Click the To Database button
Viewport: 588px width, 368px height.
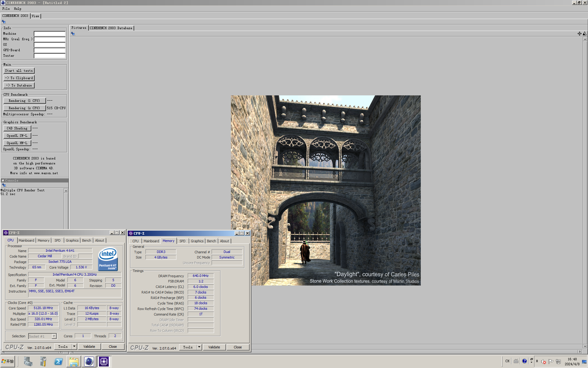(x=19, y=85)
